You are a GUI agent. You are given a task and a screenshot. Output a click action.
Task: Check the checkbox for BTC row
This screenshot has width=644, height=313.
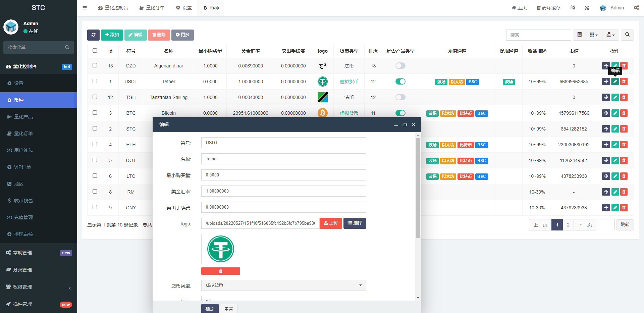(95, 113)
